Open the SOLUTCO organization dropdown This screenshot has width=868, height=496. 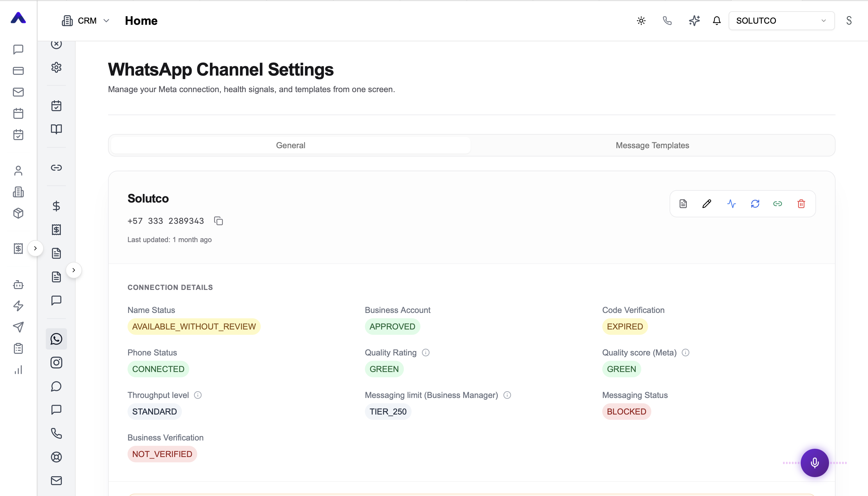[x=781, y=21]
